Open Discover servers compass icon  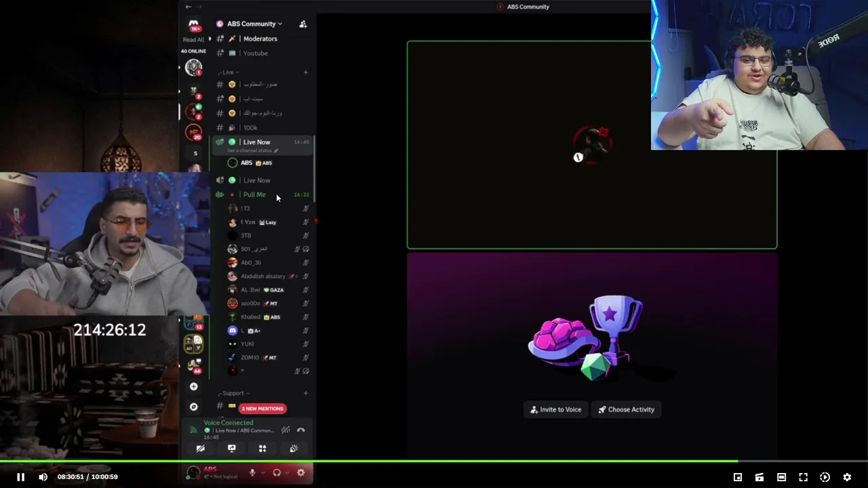[194, 407]
